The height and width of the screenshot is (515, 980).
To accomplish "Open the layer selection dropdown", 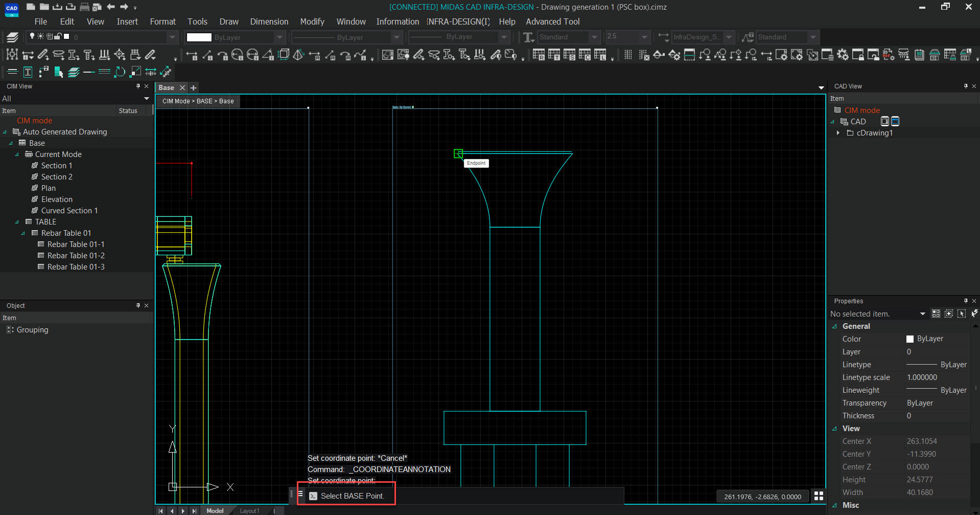I will (172, 37).
